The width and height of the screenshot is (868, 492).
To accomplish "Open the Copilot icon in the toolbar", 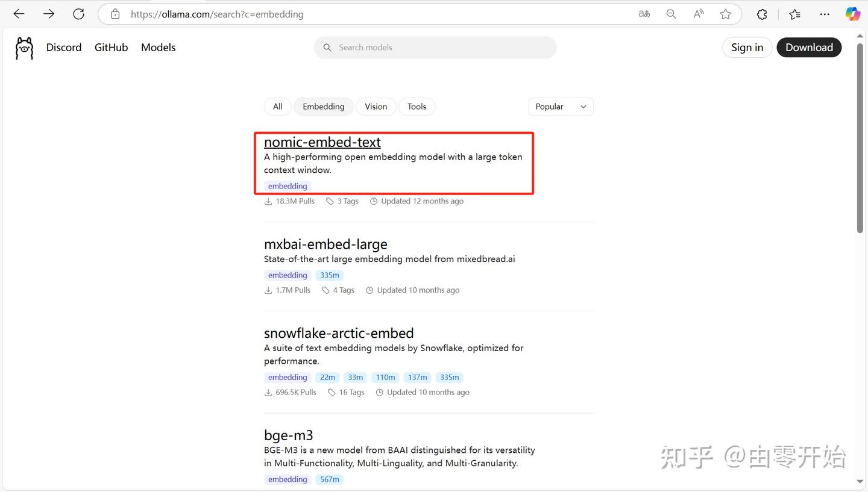I will click(852, 14).
